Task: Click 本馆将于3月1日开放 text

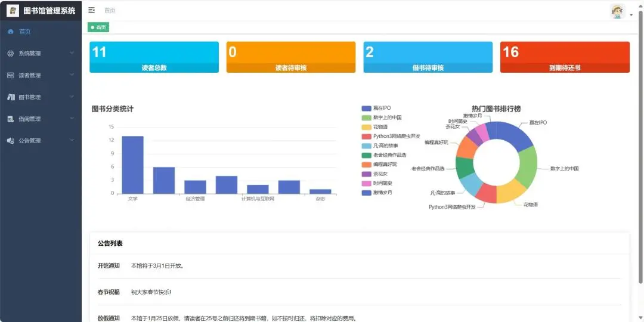Action: (157, 266)
